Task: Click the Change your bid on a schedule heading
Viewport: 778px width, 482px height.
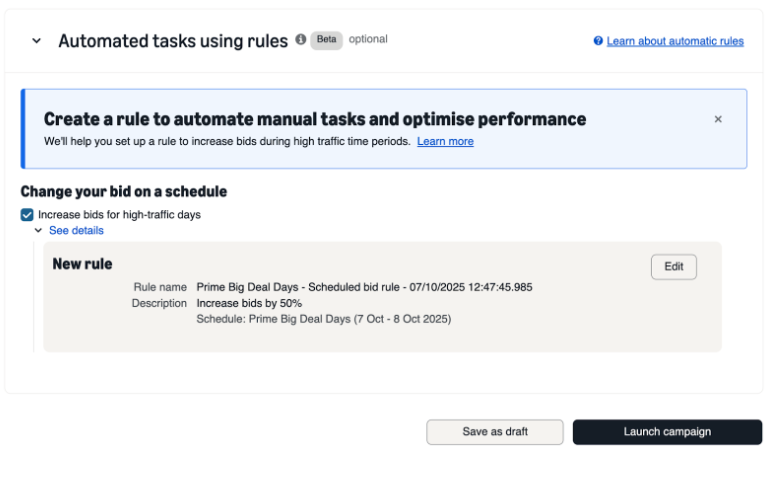Action: click(124, 191)
